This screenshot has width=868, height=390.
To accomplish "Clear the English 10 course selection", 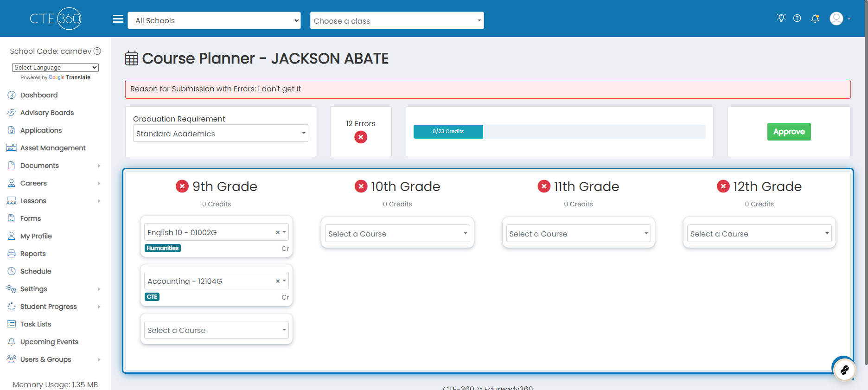I will (278, 232).
